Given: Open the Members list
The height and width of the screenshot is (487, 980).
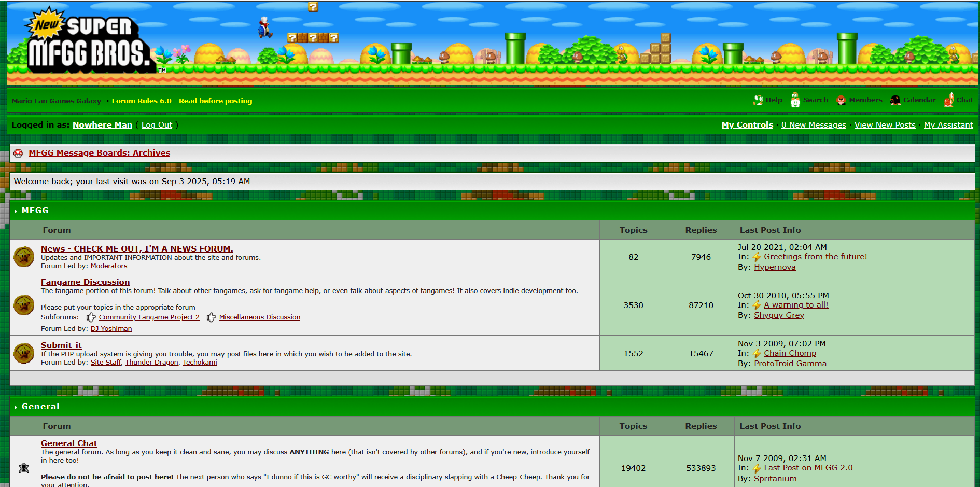Looking at the screenshot, I should pos(865,100).
